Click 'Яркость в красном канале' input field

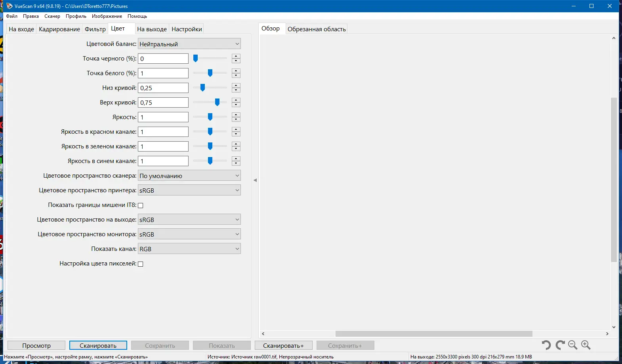(x=163, y=132)
